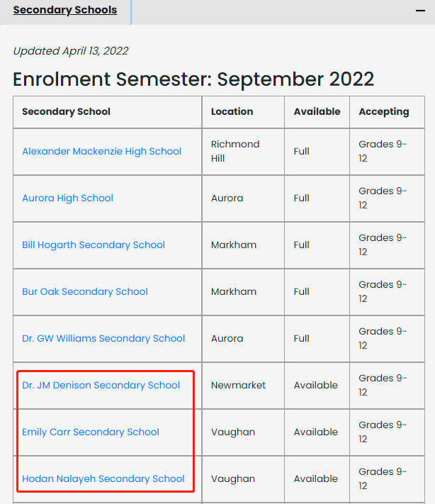Open Emily Carr Secondary School page
The width and height of the screenshot is (435, 504).
tap(91, 432)
